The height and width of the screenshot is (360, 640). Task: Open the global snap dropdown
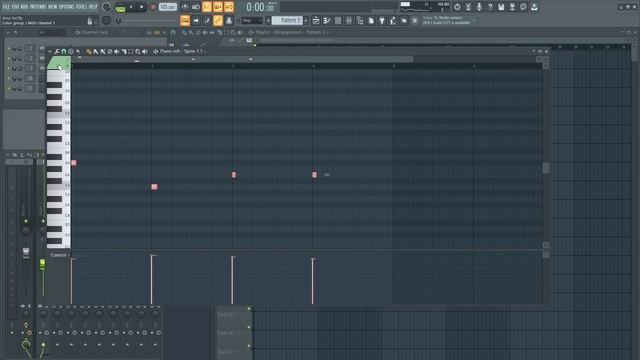tap(252, 20)
